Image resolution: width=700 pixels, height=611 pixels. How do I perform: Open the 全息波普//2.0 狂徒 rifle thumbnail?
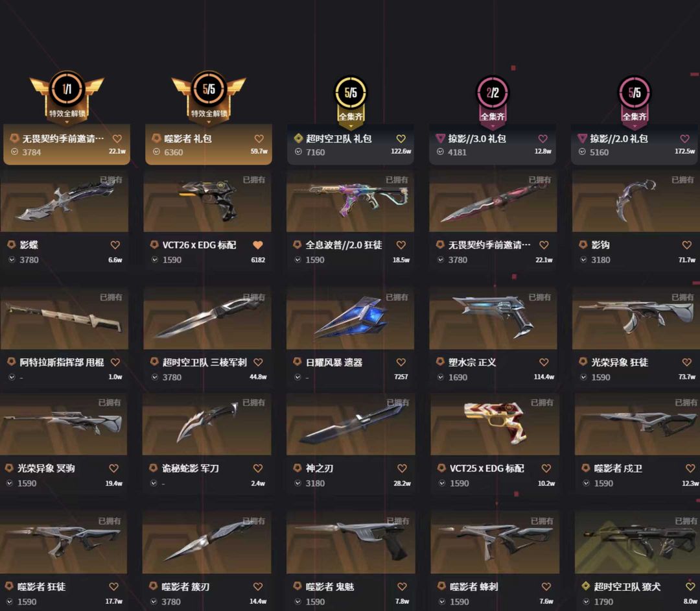coord(350,200)
